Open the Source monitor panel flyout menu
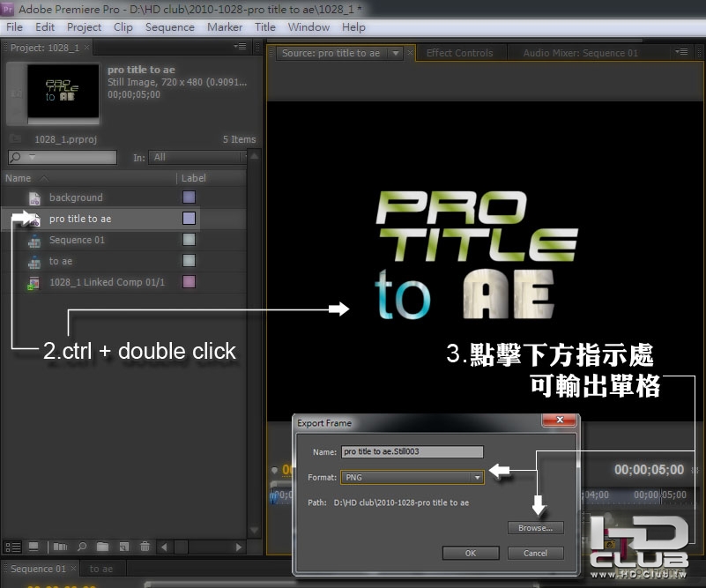The height and width of the screenshot is (588, 706). (x=681, y=52)
